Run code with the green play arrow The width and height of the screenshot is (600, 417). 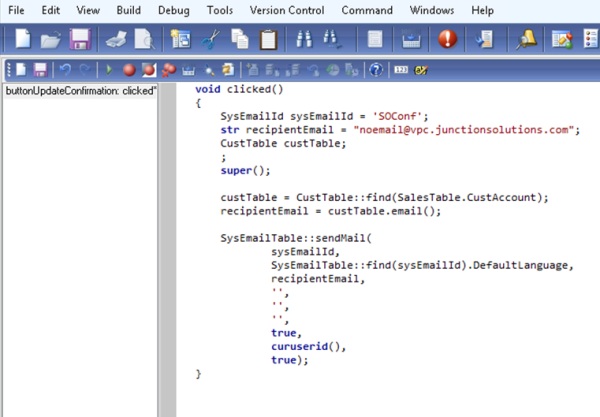pyautogui.click(x=109, y=70)
